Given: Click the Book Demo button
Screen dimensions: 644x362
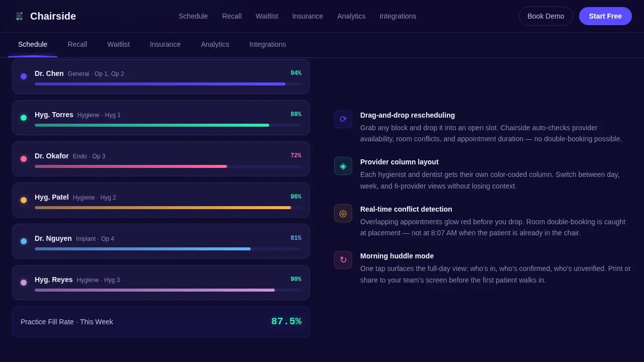Looking at the screenshot, I should coord(546,16).
